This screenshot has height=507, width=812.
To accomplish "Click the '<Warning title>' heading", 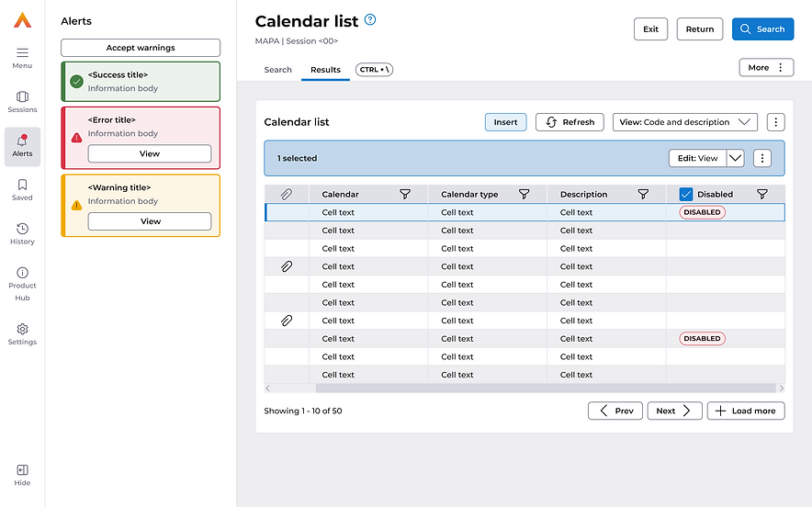I will [119, 187].
